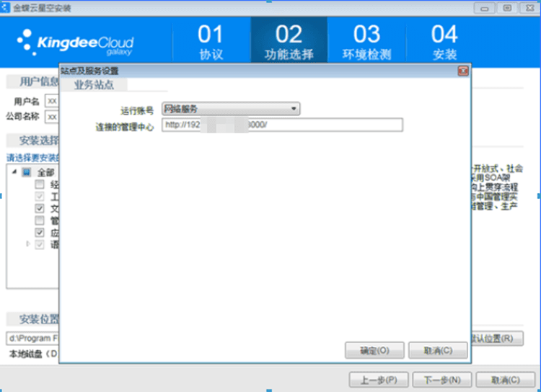
Task: Select step 03 环境检测
Action: [366, 41]
